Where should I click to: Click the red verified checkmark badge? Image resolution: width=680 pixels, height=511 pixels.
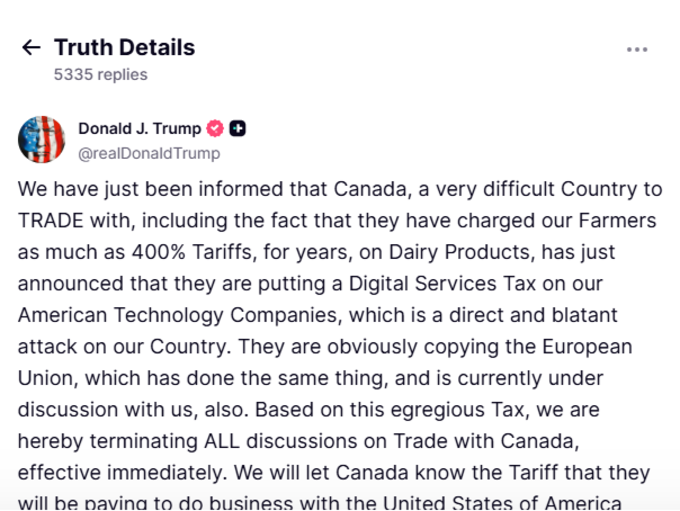click(215, 128)
